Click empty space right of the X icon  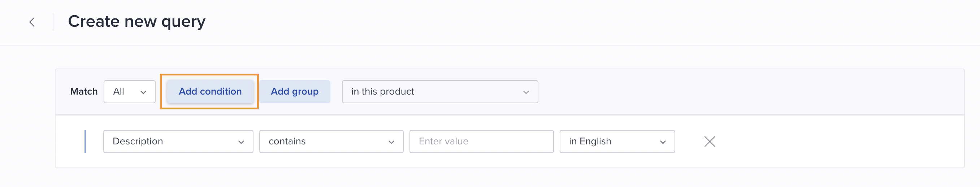click(837, 142)
